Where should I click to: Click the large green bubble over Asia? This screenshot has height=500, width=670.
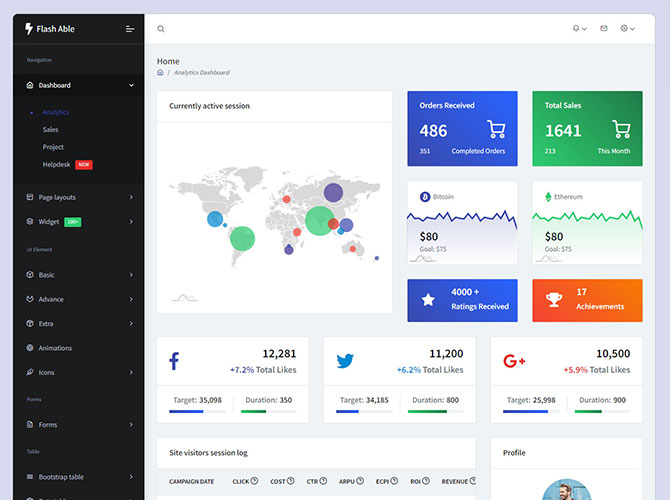pos(319,221)
